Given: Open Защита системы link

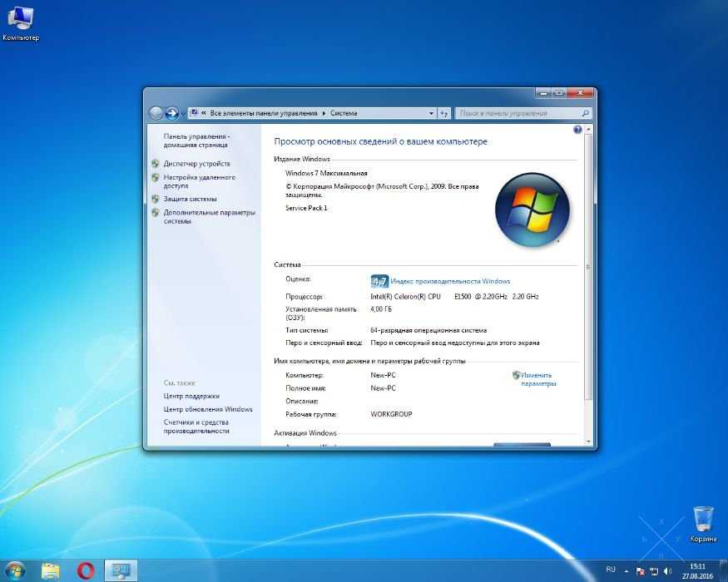Looking at the screenshot, I should (x=190, y=199).
